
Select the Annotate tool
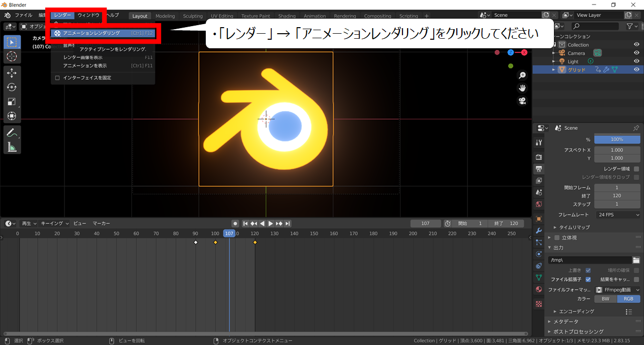12,133
